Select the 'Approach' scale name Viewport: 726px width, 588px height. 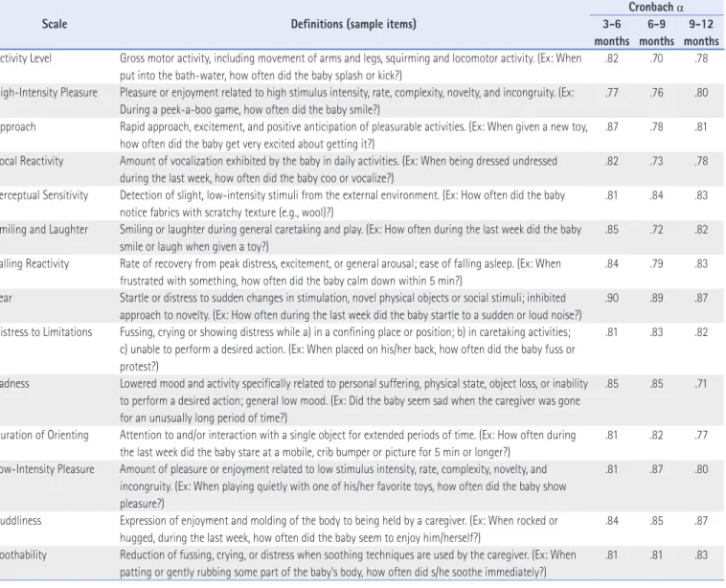[17, 126]
